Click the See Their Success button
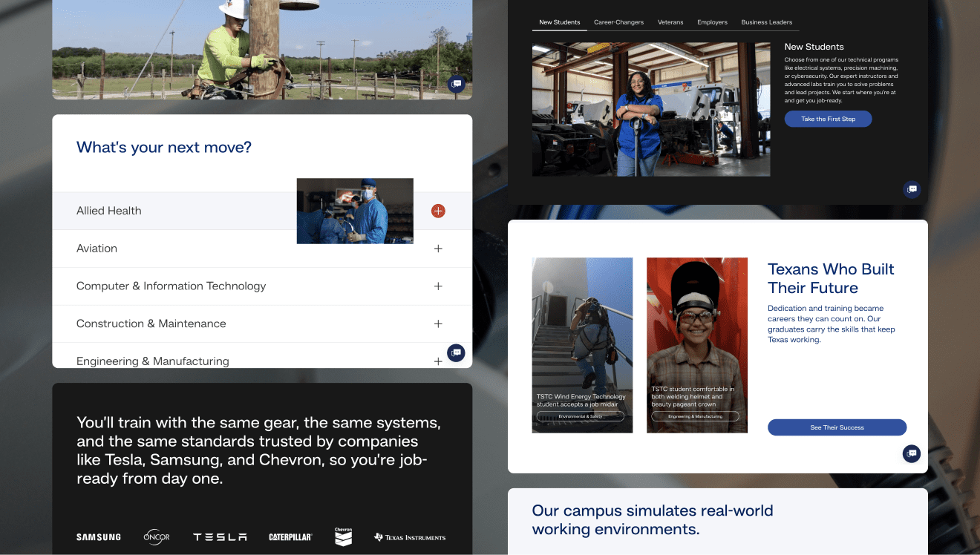This screenshot has width=980, height=555. coord(837,427)
